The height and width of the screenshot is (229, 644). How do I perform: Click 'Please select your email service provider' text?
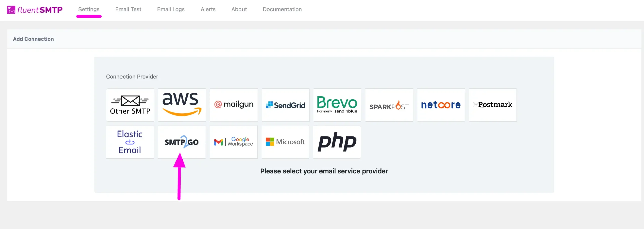point(324,171)
